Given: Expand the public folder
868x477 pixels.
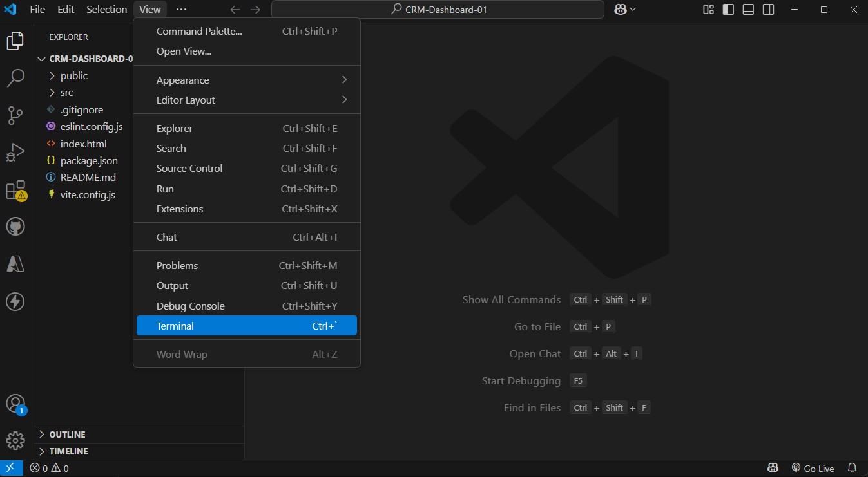Looking at the screenshot, I should (73, 75).
